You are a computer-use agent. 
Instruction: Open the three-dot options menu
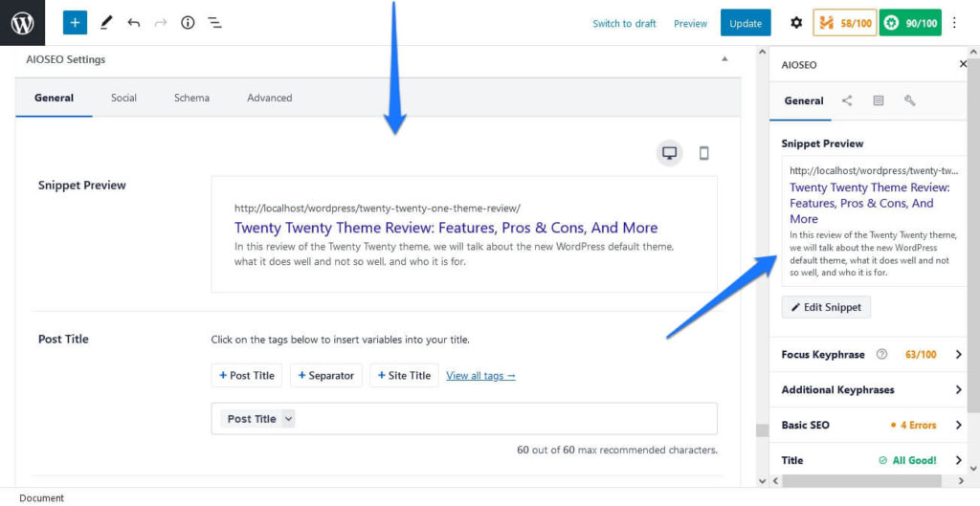[x=954, y=23]
